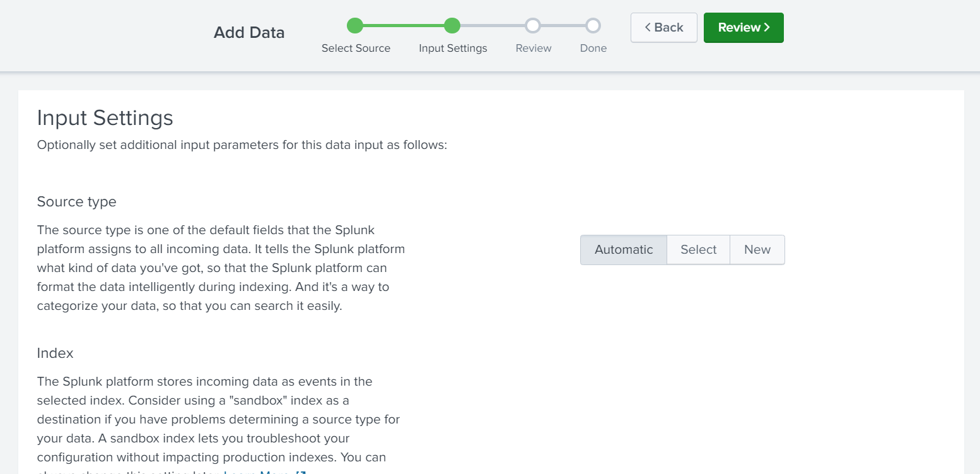Screen dimensions: 980x474
Task: Choose New to create a source type
Action: 757,249
